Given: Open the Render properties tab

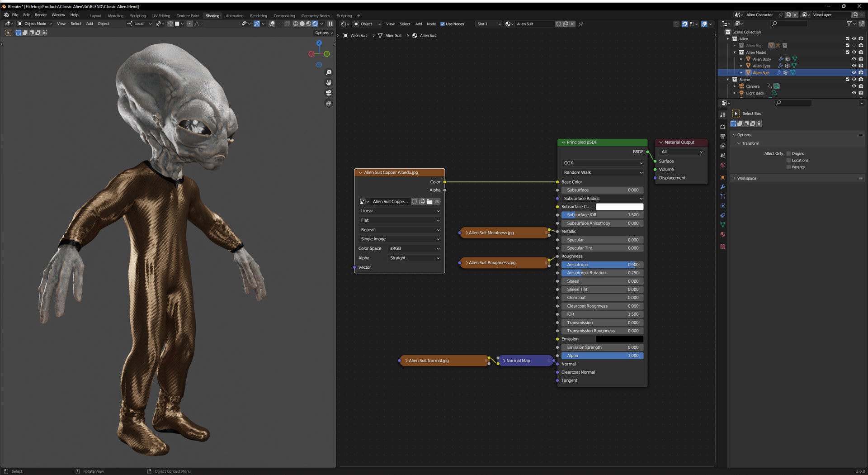Looking at the screenshot, I should [723, 127].
